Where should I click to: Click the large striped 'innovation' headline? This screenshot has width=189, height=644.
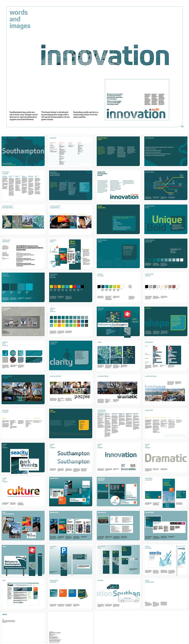click(x=105, y=55)
